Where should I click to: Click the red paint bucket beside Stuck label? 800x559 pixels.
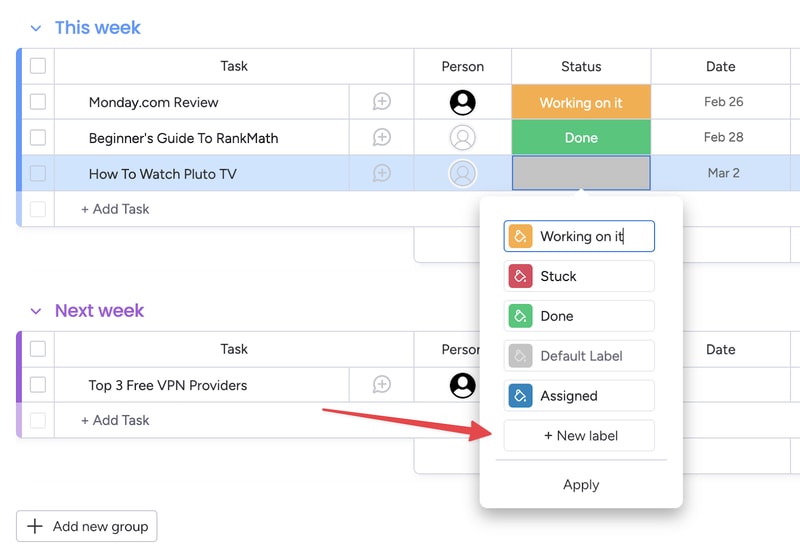(x=520, y=276)
